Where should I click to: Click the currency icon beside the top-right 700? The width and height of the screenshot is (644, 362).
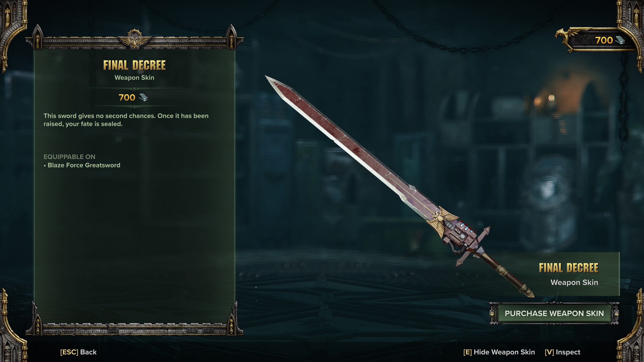click(x=620, y=40)
